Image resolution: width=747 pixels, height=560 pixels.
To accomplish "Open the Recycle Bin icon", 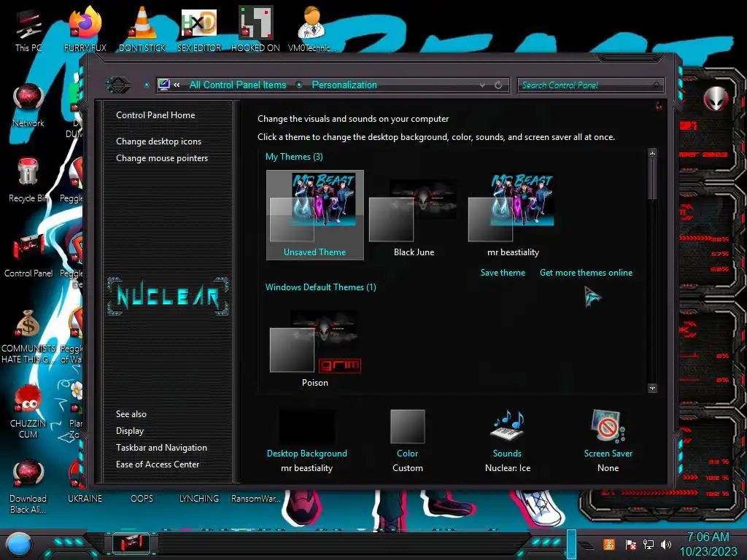I will click(x=28, y=180).
